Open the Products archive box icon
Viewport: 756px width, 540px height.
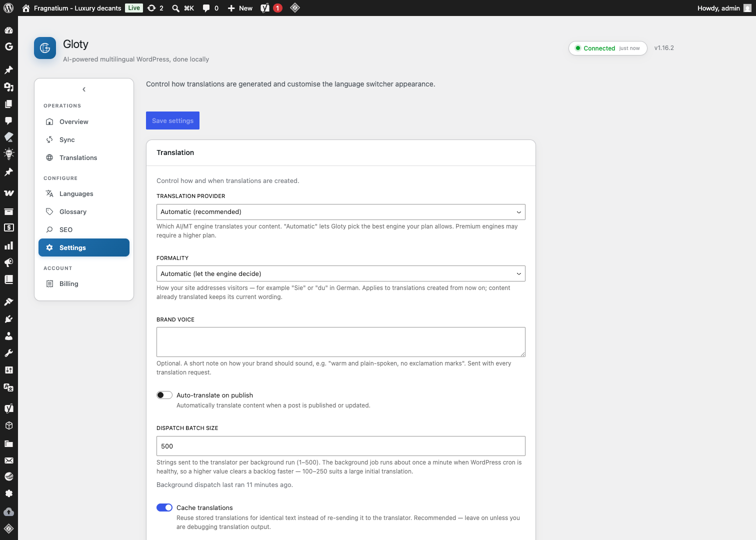click(x=8, y=211)
